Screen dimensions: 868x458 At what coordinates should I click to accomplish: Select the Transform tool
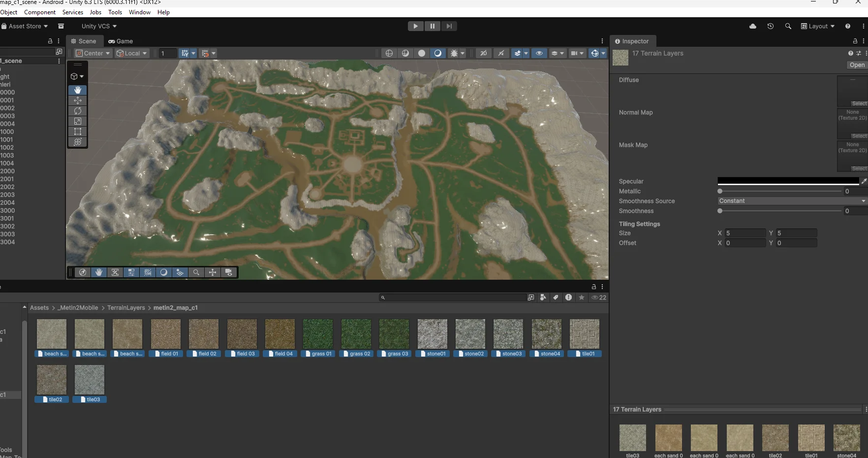(77, 142)
